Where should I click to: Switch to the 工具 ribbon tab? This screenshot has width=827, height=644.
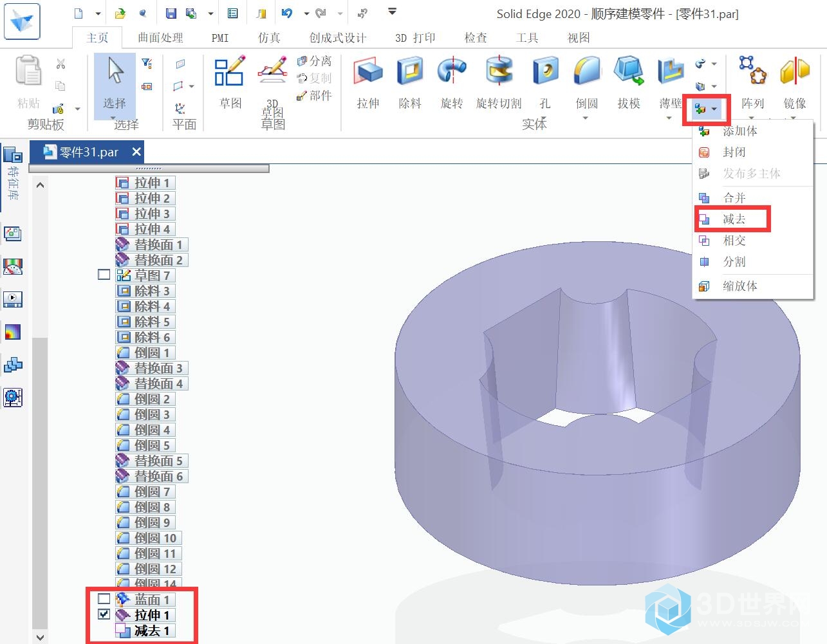pyautogui.click(x=527, y=38)
